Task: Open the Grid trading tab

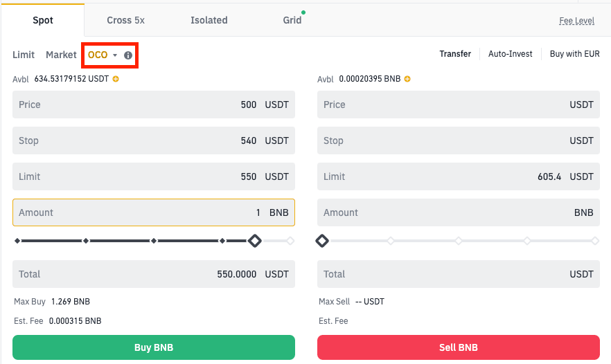Action: tap(292, 20)
